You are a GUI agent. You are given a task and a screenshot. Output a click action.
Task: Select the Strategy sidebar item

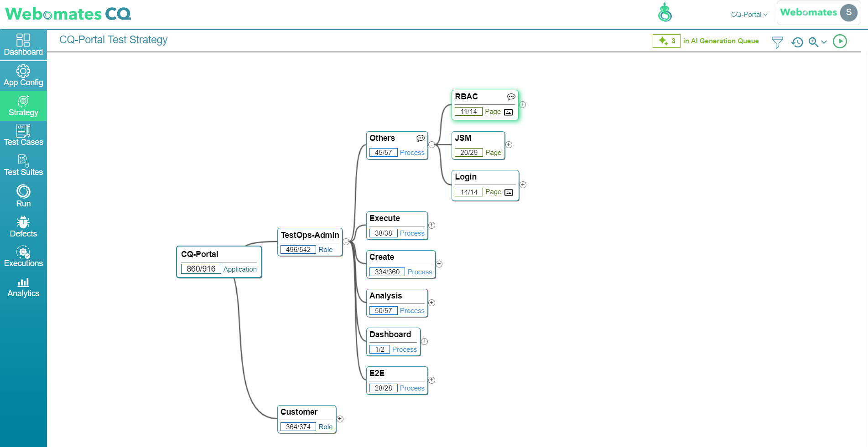[x=23, y=106]
